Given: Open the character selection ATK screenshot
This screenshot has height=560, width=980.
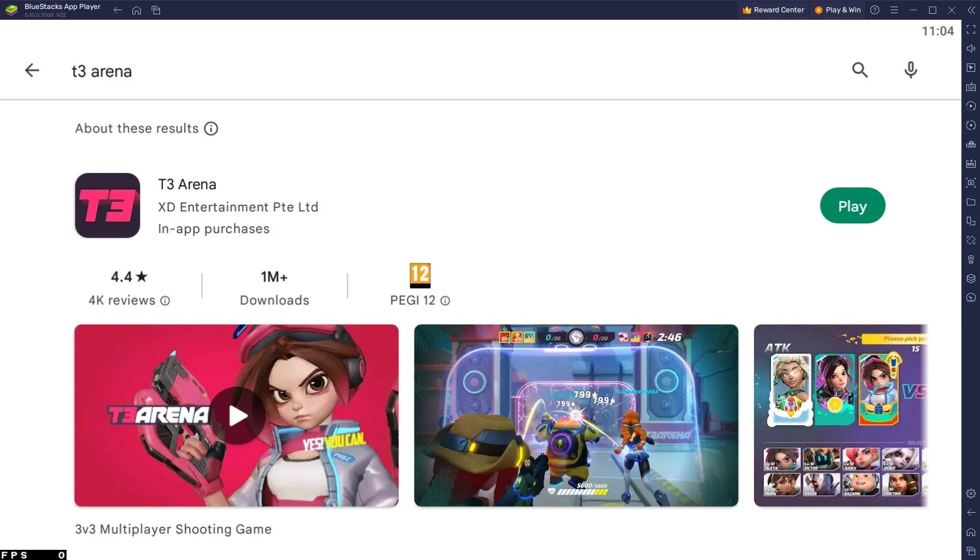Looking at the screenshot, I should [x=841, y=416].
